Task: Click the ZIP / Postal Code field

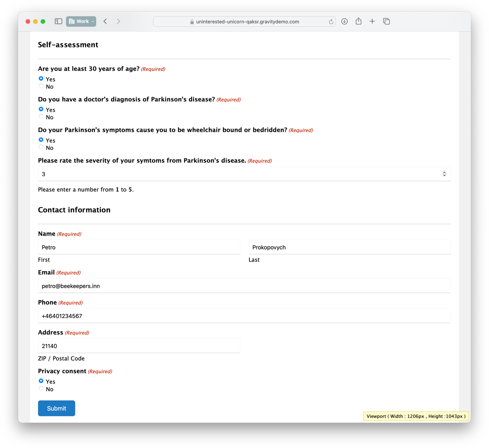Action: 139,346
